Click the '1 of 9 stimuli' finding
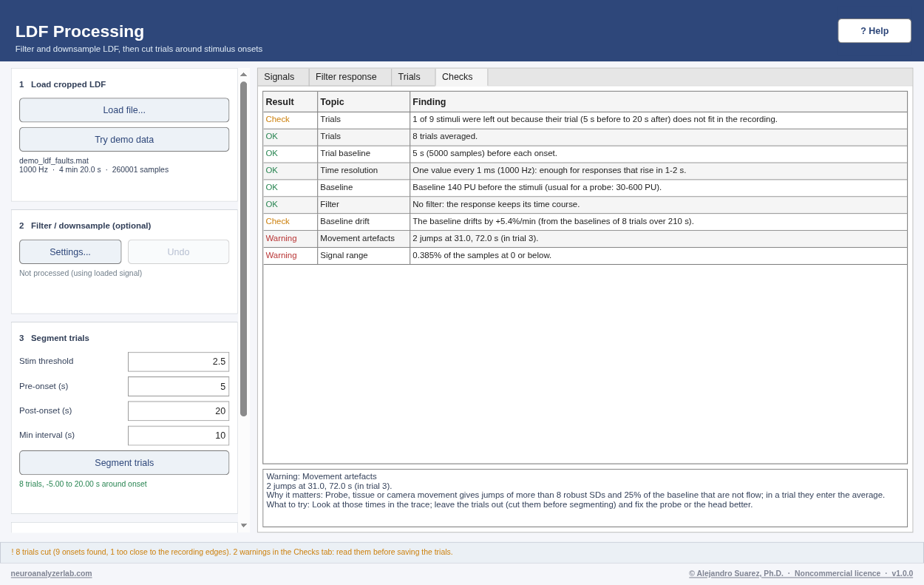The height and width of the screenshot is (585, 924). point(595,119)
